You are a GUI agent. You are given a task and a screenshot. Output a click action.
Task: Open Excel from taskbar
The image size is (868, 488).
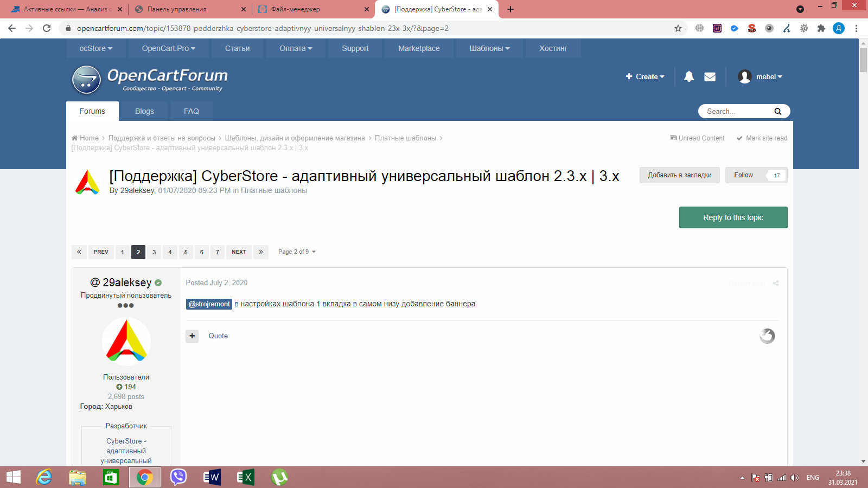click(x=245, y=477)
